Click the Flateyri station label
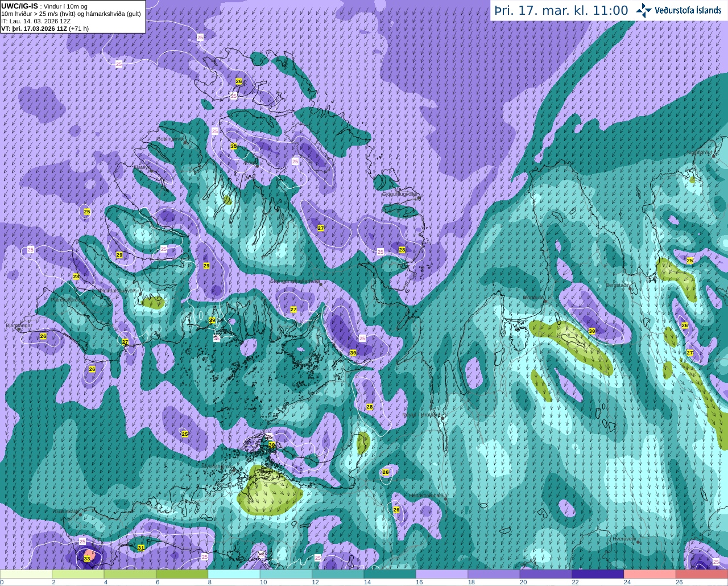The image size is (728, 586). tap(142, 167)
